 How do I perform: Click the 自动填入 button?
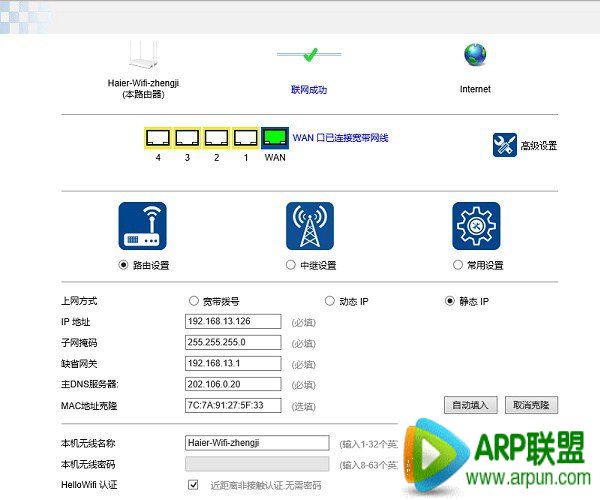click(x=470, y=405)
